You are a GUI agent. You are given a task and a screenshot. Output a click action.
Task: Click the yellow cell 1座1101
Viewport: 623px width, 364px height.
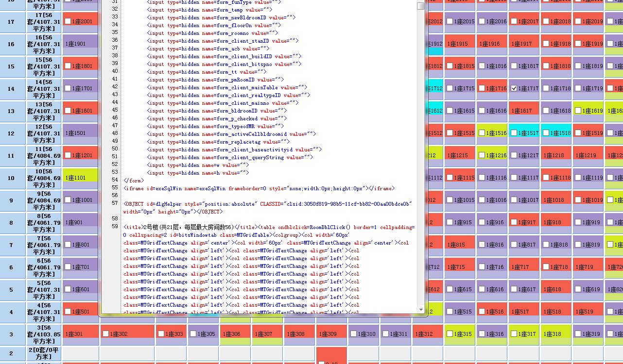pyautogui.click(x=80, y=178)
